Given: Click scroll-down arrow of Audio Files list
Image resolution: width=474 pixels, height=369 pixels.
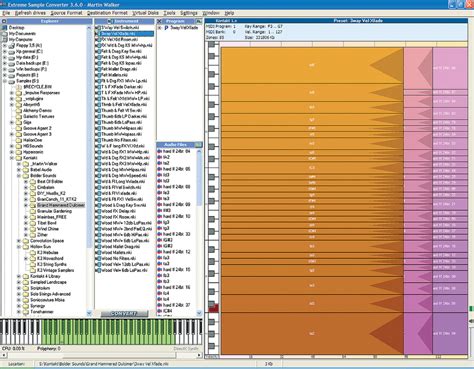Looking at the screenshot, I should (x=199, y=313).
